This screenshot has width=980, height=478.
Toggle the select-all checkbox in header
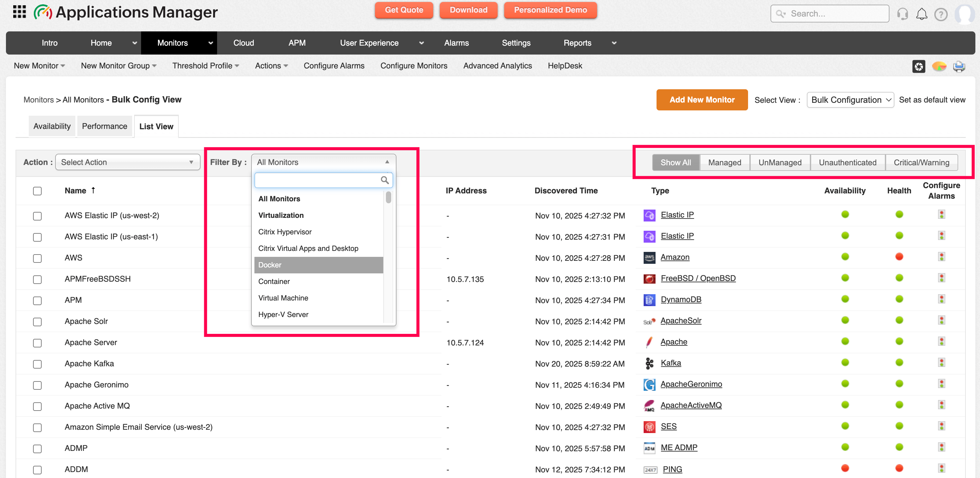[x=37, y=191]
